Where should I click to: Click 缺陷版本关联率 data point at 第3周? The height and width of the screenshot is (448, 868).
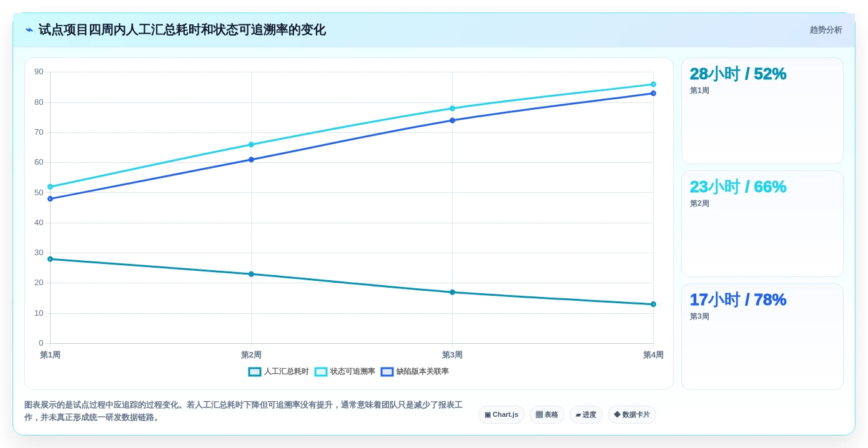453,120
